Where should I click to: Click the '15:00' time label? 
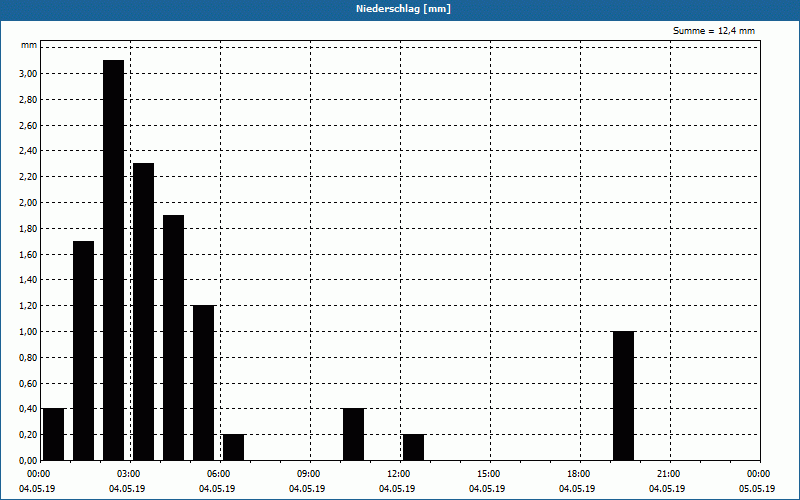(487, 474)
